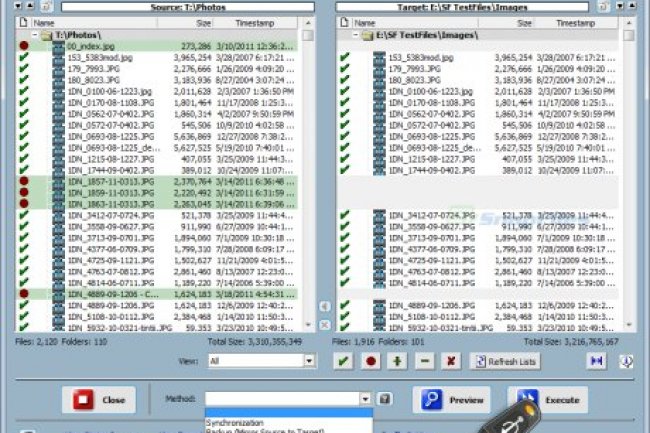The width and height of the screenshot is (650, 433).
Task: Toggle red mark for IDN_1857-11-0113.JPG
Action: (24, 183)
